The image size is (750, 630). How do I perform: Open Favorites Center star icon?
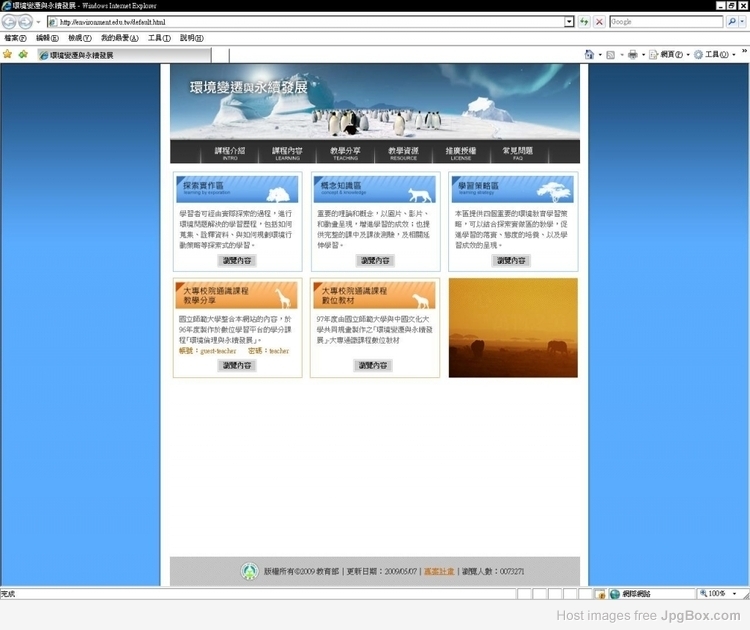click(8, 55)
